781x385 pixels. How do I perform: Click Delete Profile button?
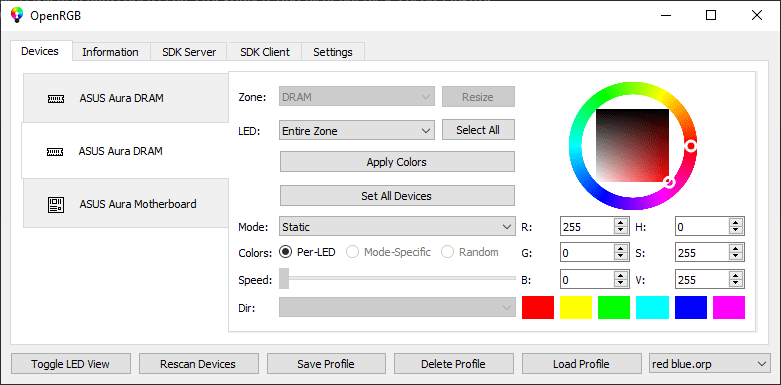point(454,364)
